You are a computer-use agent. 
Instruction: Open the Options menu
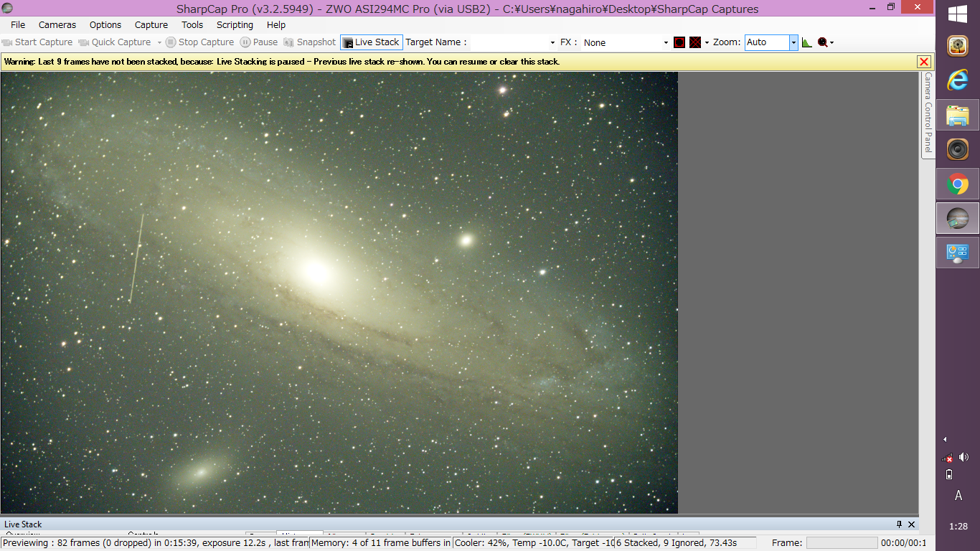(105, 24)
